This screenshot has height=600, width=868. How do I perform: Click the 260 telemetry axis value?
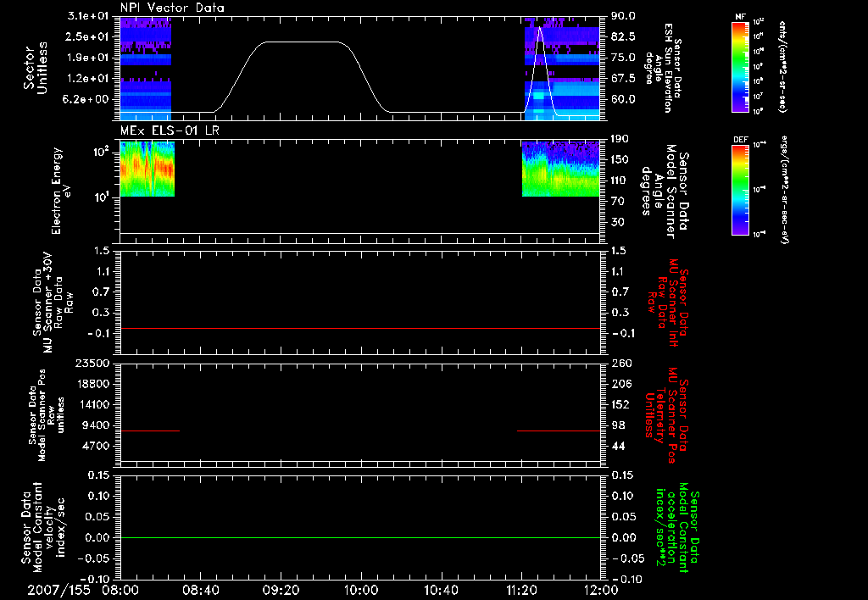tap(621, 363)
